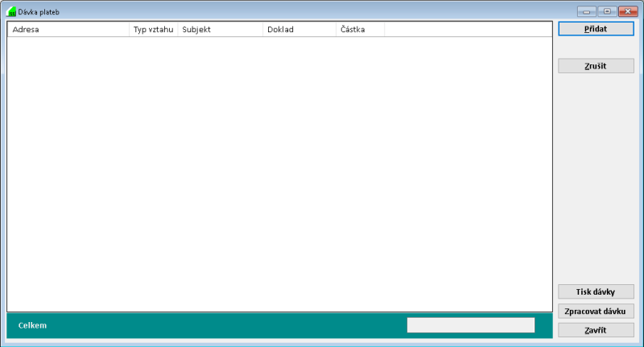
Task: Sort by the Částka column header
Action: 359,30
